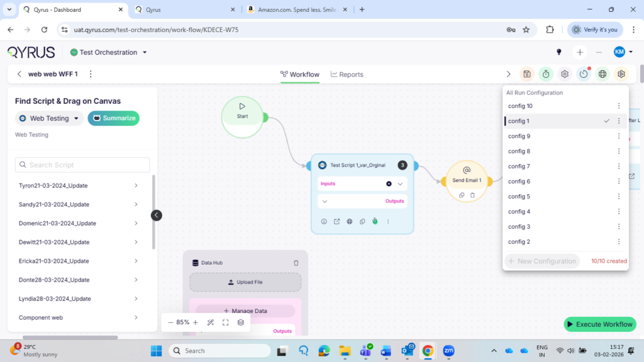Open the info icon on Test Script node
The width and height of the screenshot is (644, 362).
click(x=324, y=221)
